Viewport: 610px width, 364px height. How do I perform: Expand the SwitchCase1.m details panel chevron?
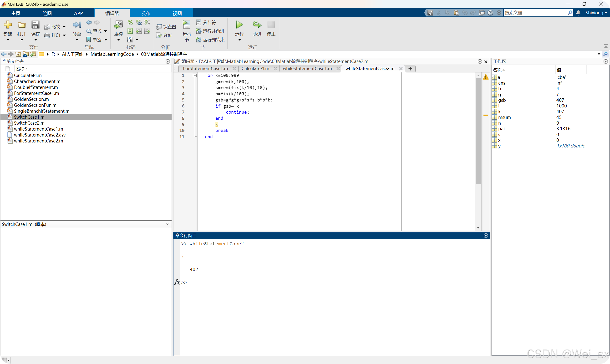click(x=167, y=224)
